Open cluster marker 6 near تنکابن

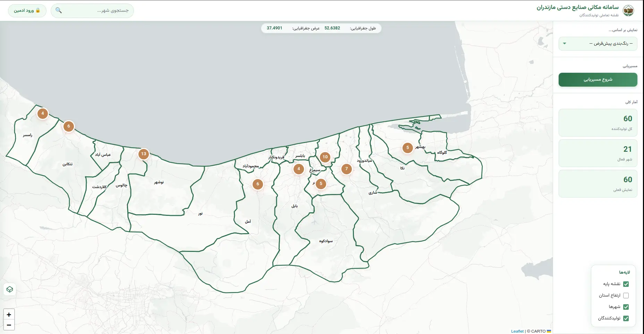(x=69, y=126)
